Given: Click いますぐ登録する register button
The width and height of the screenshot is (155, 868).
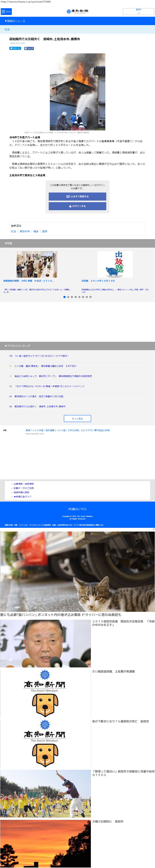Looking at the screenshot, I should 77,196.
